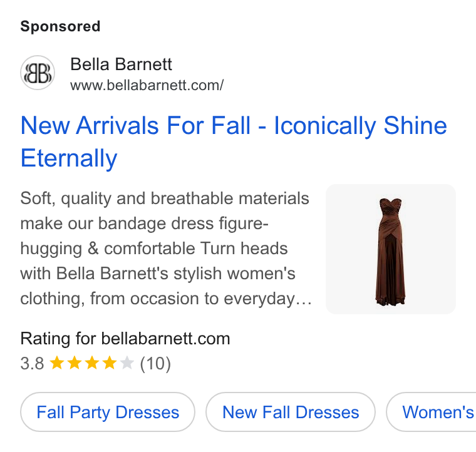Select the New Fall Dresses chip
This screenshot has width=476, height=452.
pyautogui.click(x=291, y=412)
